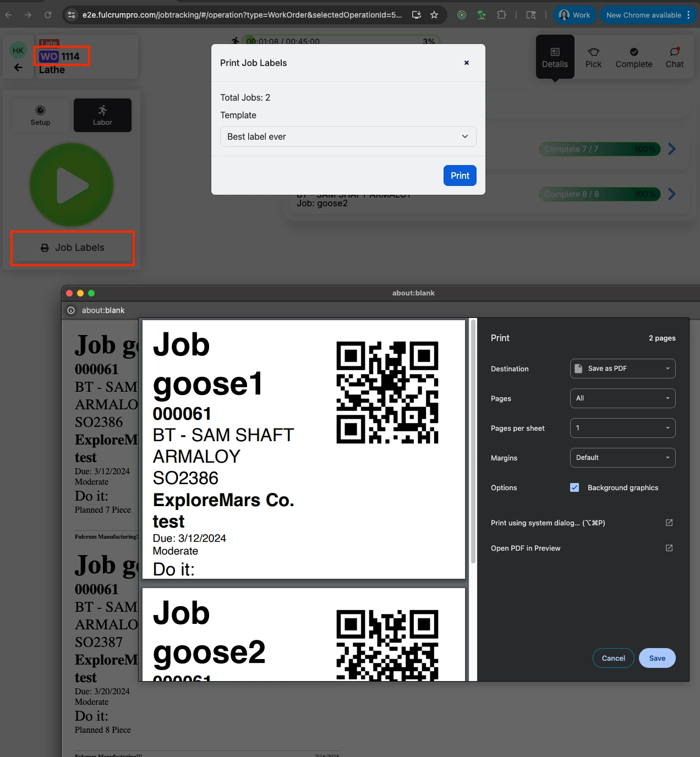Viewport: 700px width, 757px height.
Task: Click the labor timer progress bar at top
Action: click(x=341, y=41)
